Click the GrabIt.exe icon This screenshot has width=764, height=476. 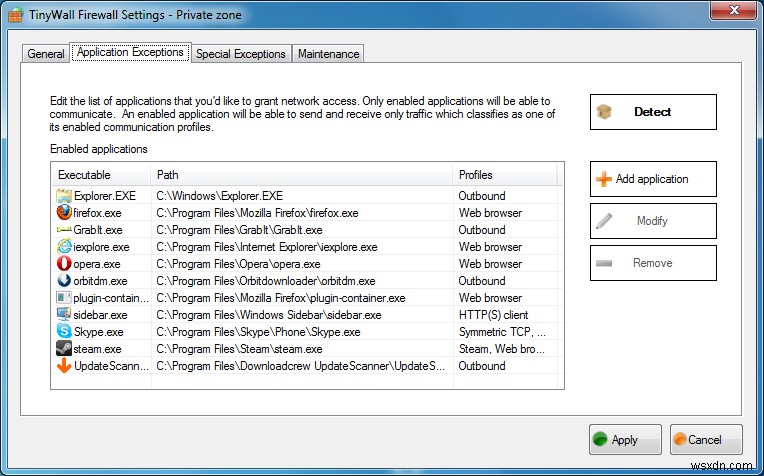64,229
